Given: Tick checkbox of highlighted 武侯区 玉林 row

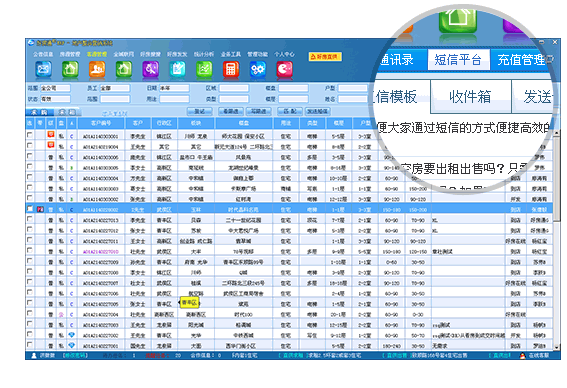Looking at the screenshot, I should coord(30,209).
